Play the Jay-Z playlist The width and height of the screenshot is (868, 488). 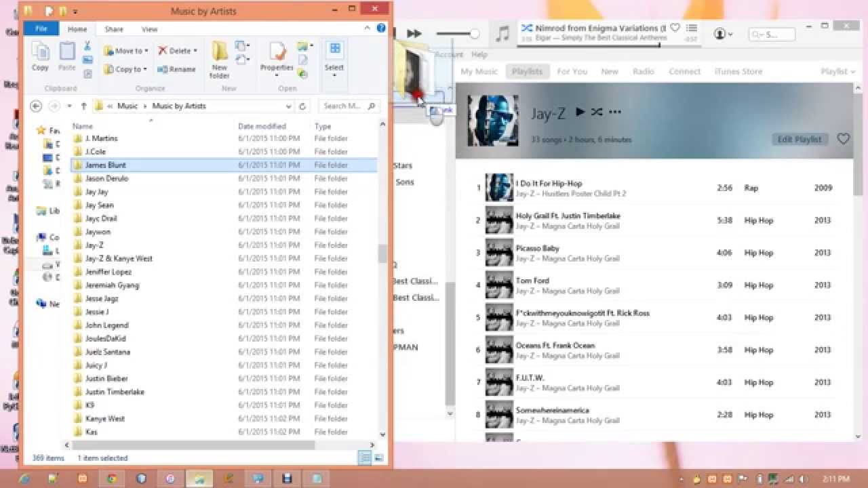click(580, 112)
